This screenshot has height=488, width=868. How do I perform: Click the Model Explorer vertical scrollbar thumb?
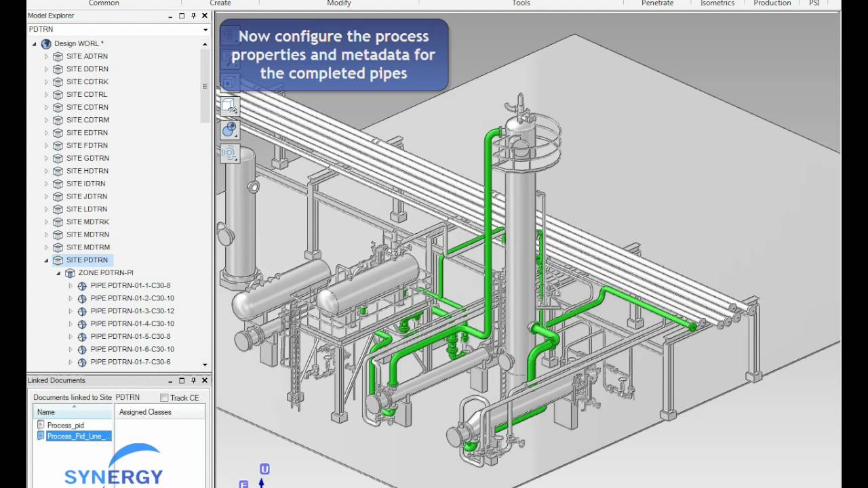point(205,86)
